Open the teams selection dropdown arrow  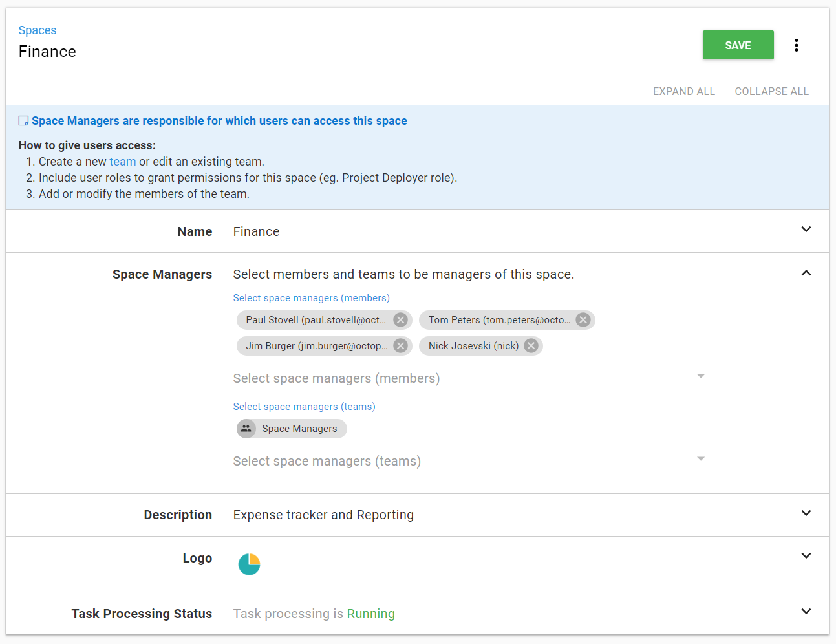point(701,458)
